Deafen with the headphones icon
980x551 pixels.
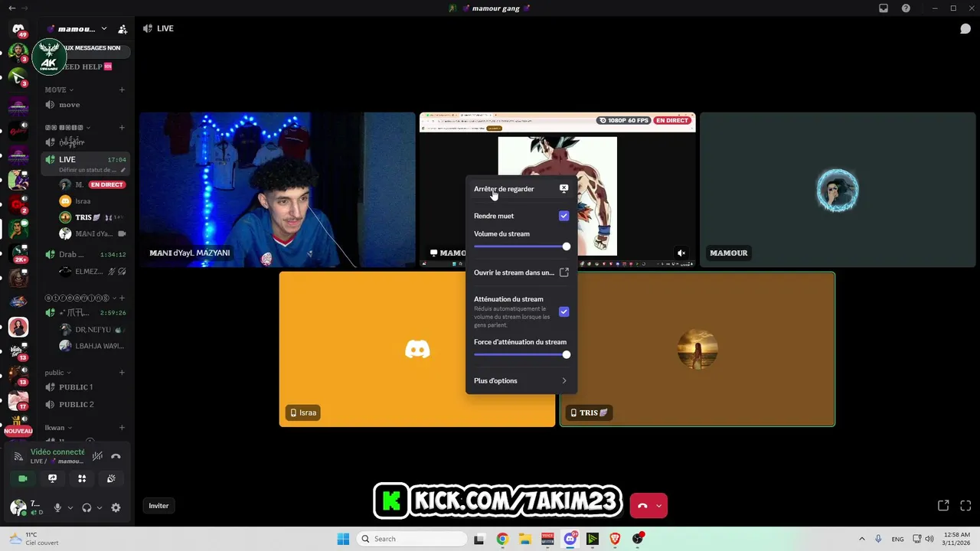(x=87, y=507)
